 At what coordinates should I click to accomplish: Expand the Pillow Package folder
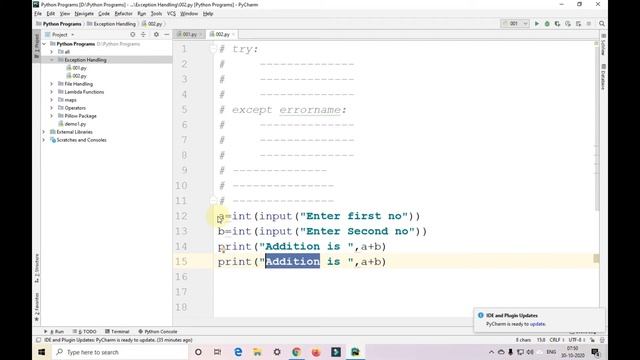point(52,116)
